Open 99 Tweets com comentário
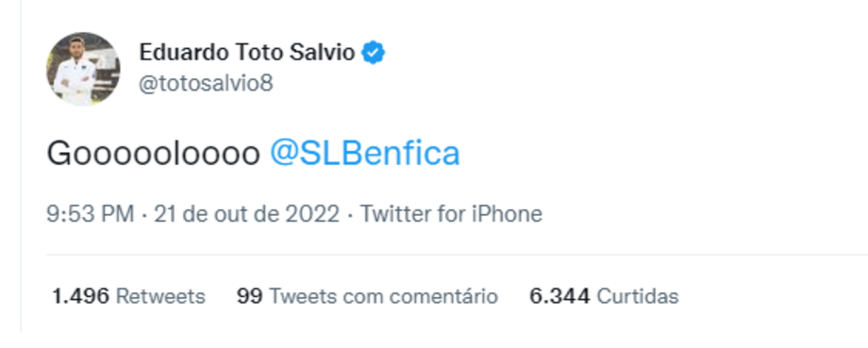 pos(367,296)
